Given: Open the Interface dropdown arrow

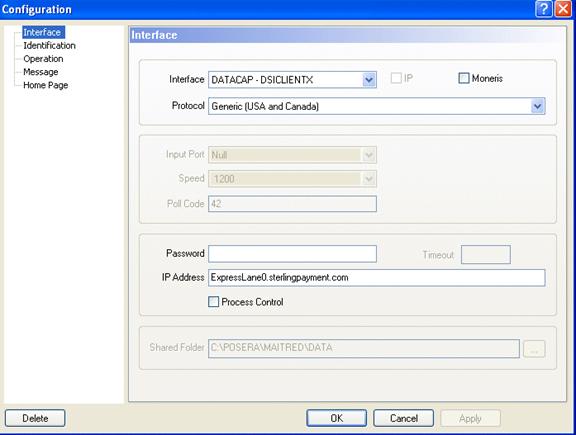Looking at the screenshot, I should (x=369, y=80).
